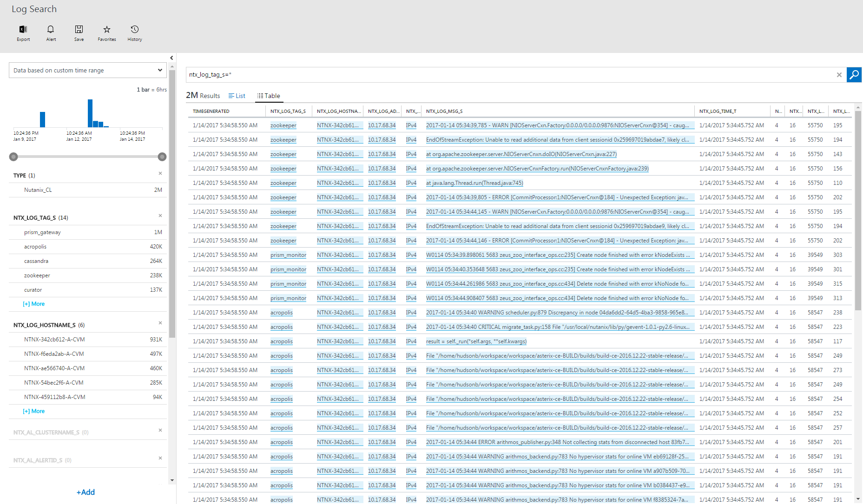The width and height of the screenshot is (863, 504).
Task: Open CRITICAL migrate_task.py:158 message link
Action: tap(560, 327)
